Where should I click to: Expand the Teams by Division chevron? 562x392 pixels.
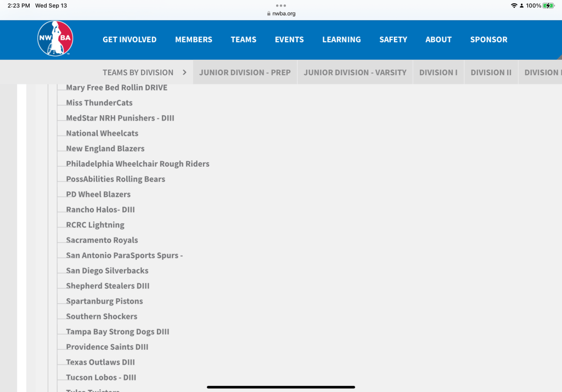[x=184, y=72]
